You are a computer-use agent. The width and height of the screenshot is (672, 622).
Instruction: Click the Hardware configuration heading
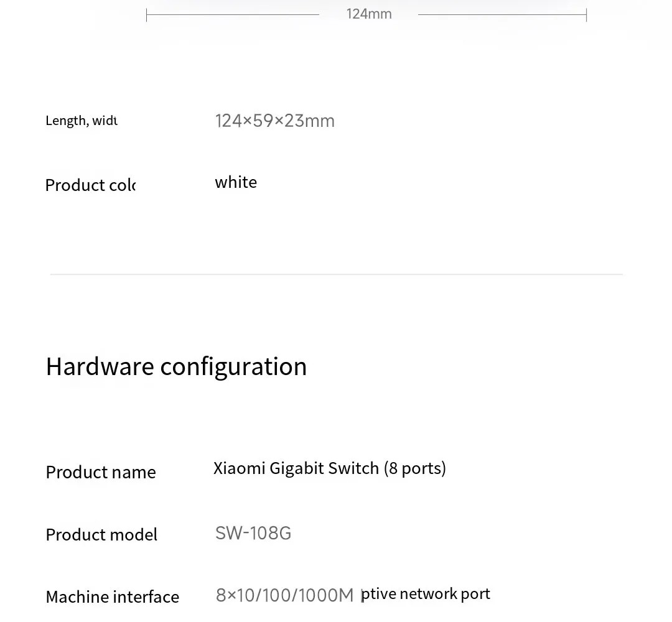176,367
